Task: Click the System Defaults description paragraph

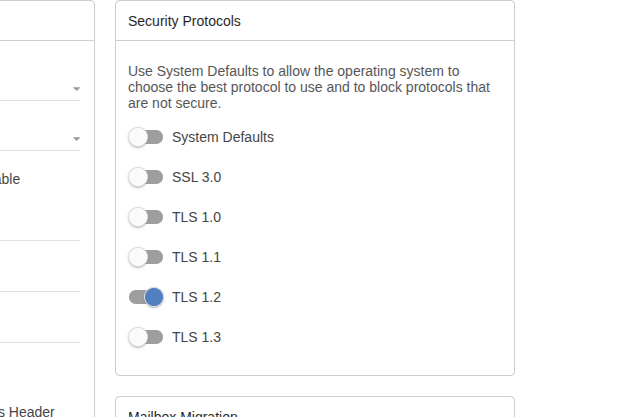Action: (308, 87)
